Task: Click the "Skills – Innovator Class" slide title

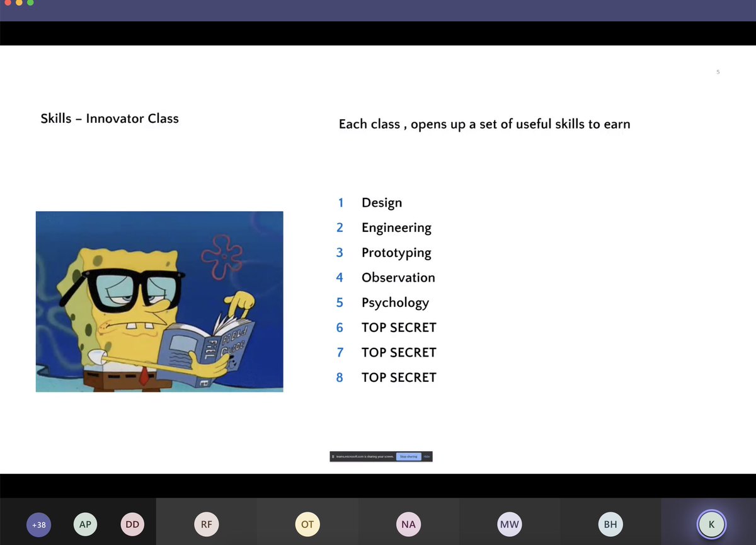Action: click(x=110, y=118)
